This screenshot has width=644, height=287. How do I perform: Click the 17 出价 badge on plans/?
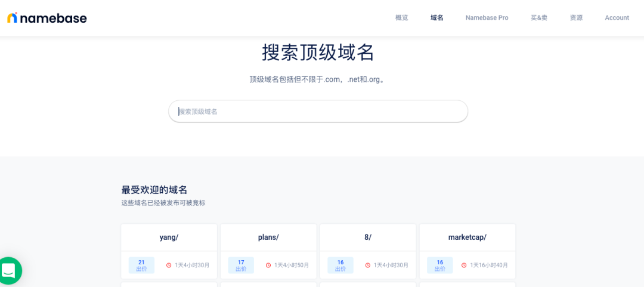[241, 265]
